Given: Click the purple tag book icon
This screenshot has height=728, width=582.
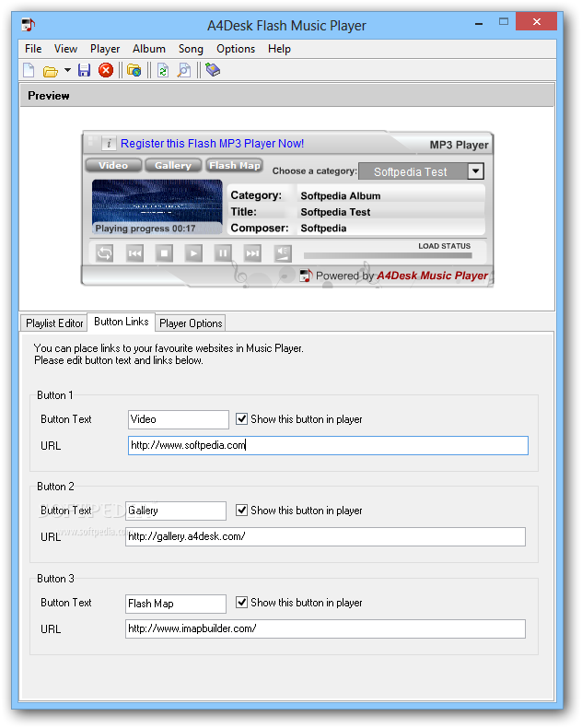Looking at the screenshot, I should click(x=213, y=70).
